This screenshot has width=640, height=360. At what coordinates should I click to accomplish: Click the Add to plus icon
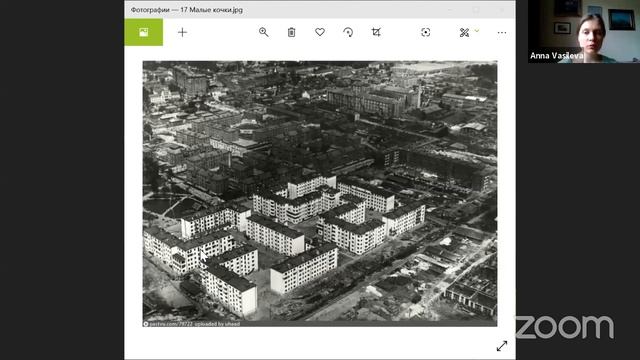[182, 32]
